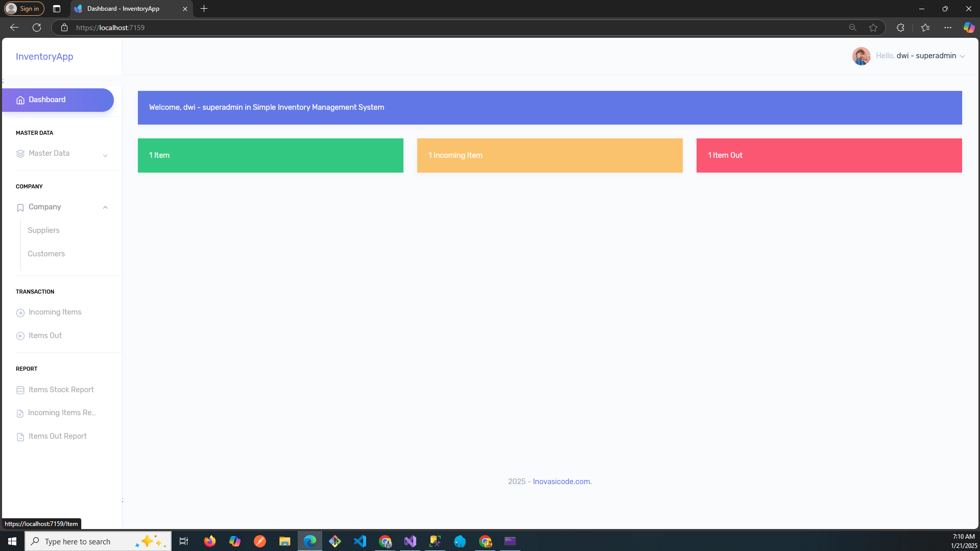Viewport: 980px width, 551px height.
Task: Open the Items Out Report page
Action: [57, 436]
